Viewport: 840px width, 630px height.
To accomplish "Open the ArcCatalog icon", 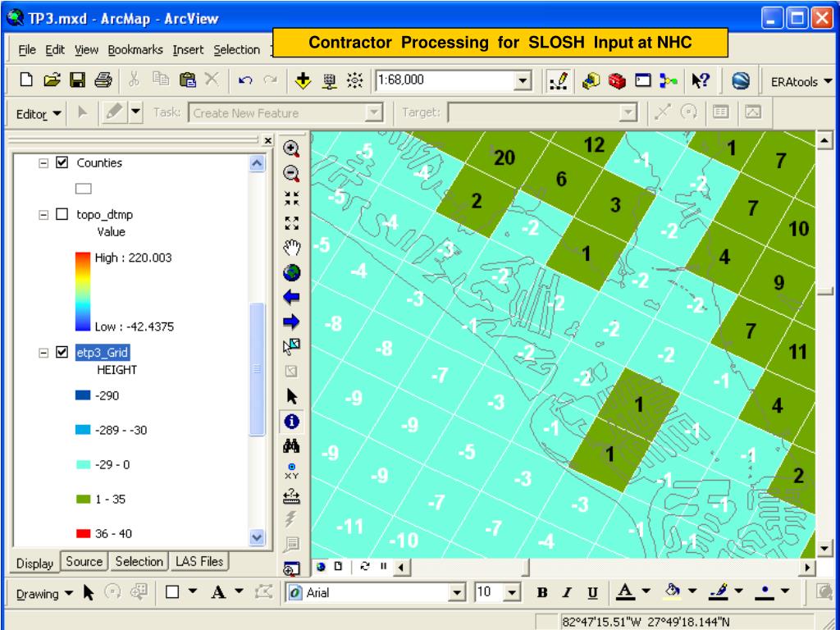I will pos(591,81).
